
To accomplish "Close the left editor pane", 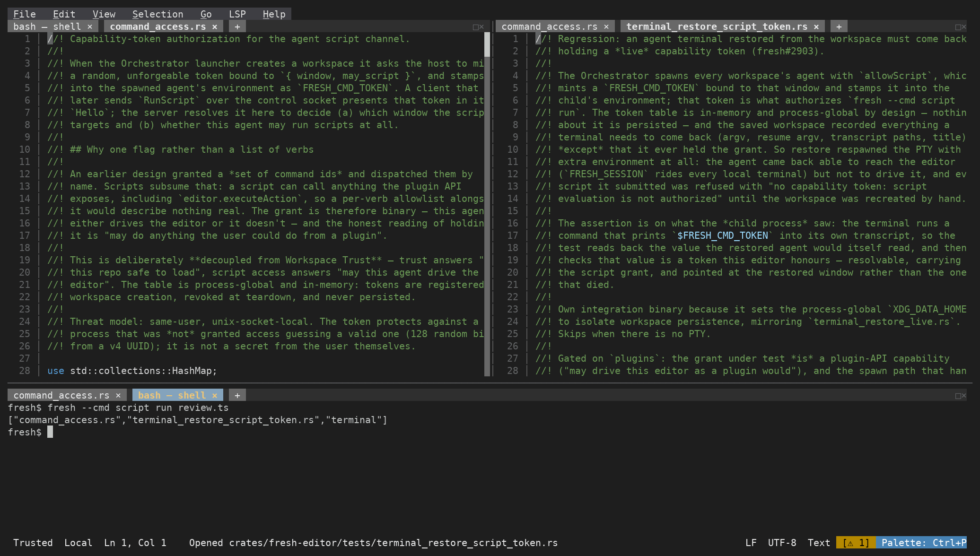I will (481, 27).
